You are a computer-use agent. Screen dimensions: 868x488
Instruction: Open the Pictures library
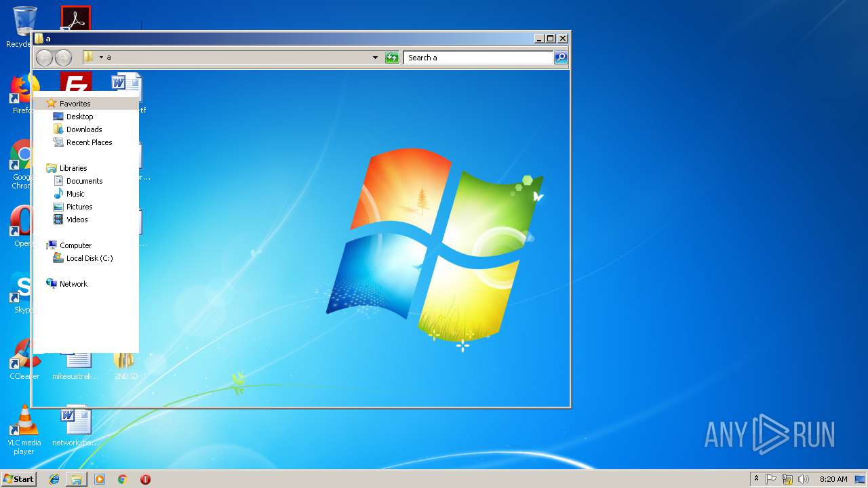79,207
